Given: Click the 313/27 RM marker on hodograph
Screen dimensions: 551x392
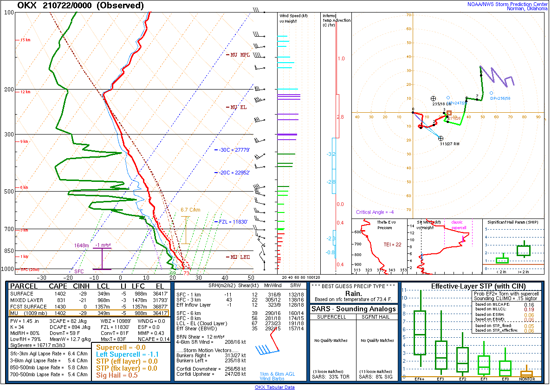Looking at the screenshot, I should (441, 138).
